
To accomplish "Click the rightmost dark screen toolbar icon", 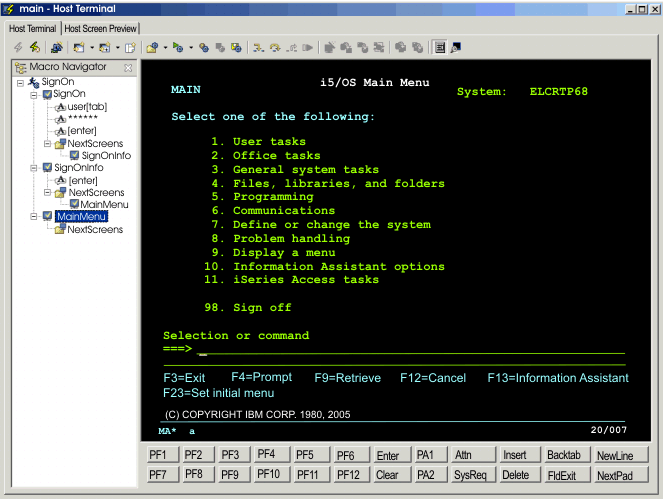I will [x=456, y=47].
